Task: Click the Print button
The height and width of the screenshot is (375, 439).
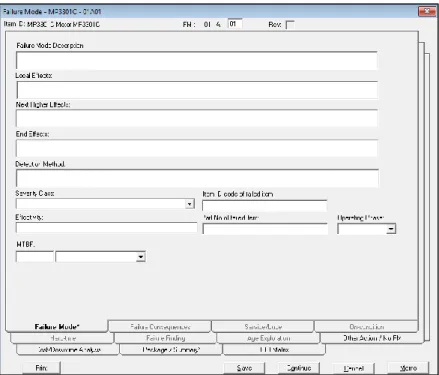Action: pyautogui.click(x=41, y=368)
